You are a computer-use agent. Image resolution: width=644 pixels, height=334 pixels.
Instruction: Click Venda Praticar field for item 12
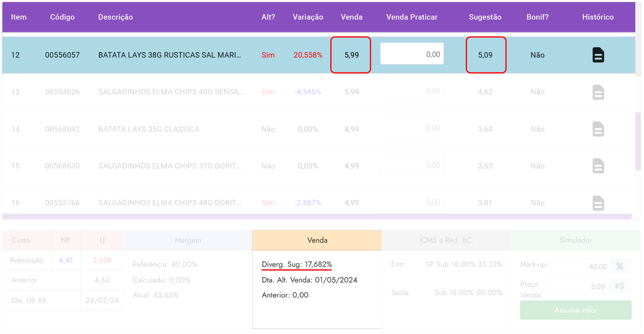[x=412, y=54]
